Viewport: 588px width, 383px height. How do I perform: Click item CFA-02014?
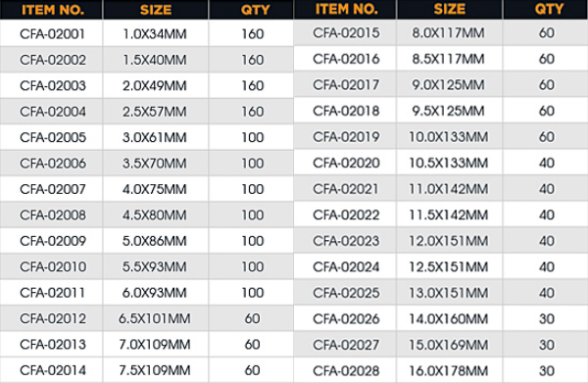[x=53, y=370]
